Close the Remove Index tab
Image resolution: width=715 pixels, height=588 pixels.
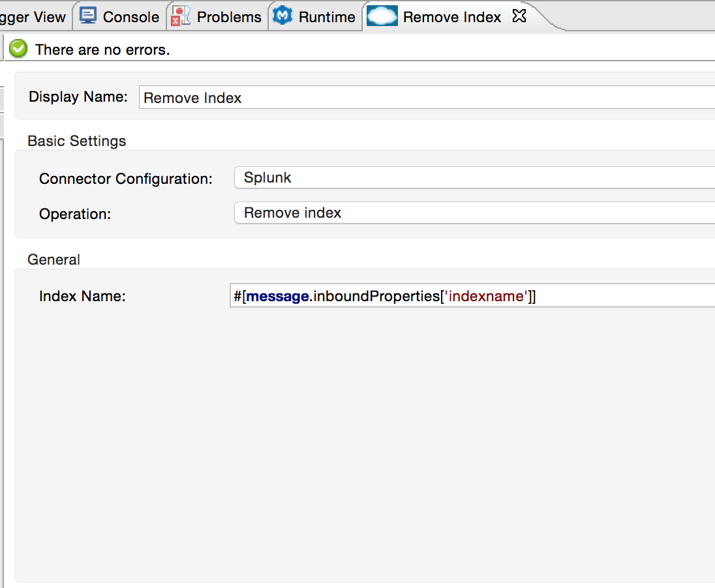click(x=519, y=16)
